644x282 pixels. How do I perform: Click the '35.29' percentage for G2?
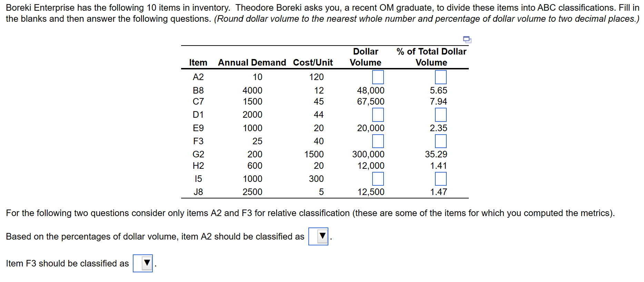pos(436,154)
